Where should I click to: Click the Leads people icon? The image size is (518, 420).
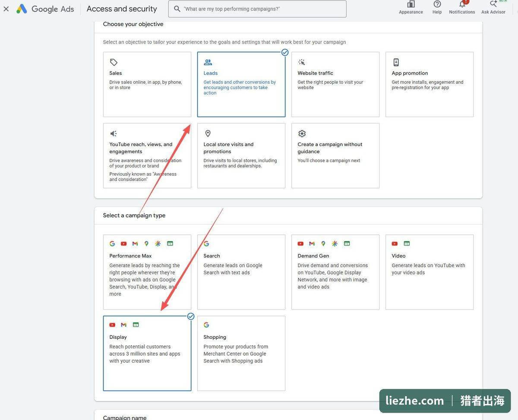coord(208,62)
